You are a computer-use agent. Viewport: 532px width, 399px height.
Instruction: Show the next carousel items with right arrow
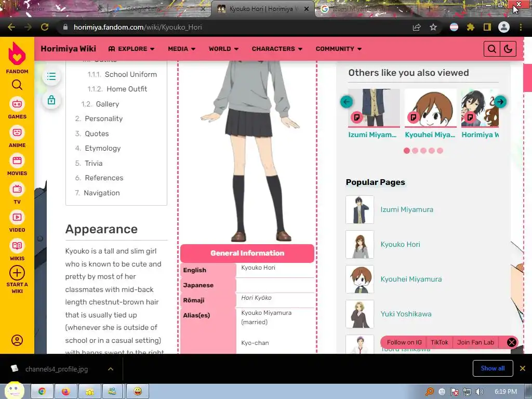click(x=500, y=101)
